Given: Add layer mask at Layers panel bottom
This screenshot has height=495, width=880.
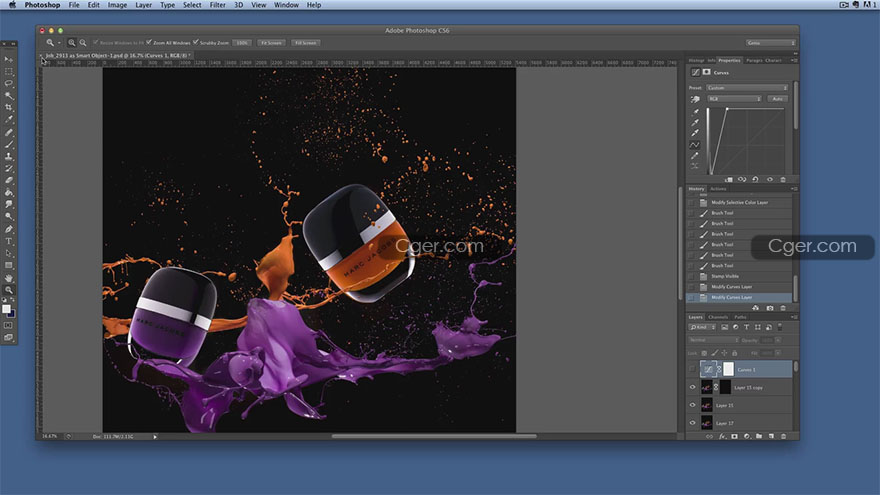Looking at the screenshot, I should coord(734,436).
